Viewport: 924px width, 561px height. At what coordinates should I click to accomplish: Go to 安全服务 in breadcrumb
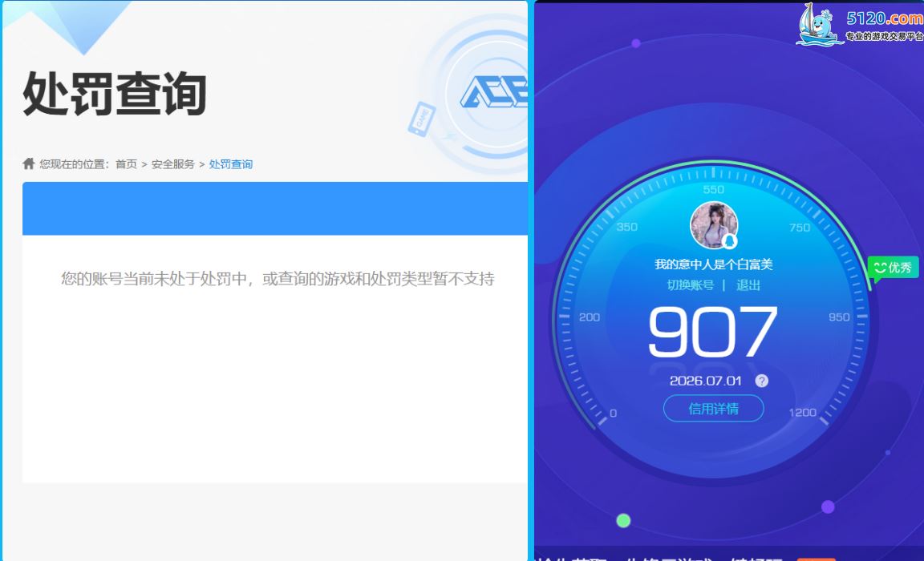click(x=172, y=164)
